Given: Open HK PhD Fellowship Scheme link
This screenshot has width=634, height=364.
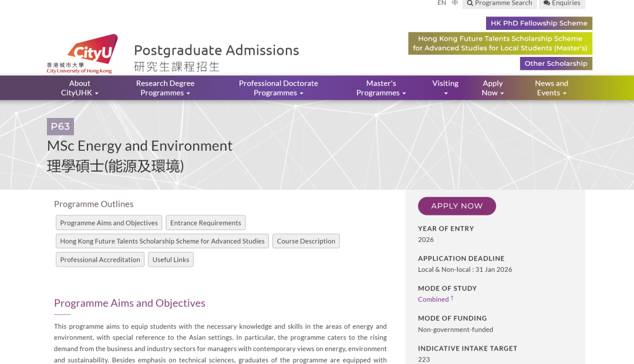Looking at the screenshot, I should [539, 23].
